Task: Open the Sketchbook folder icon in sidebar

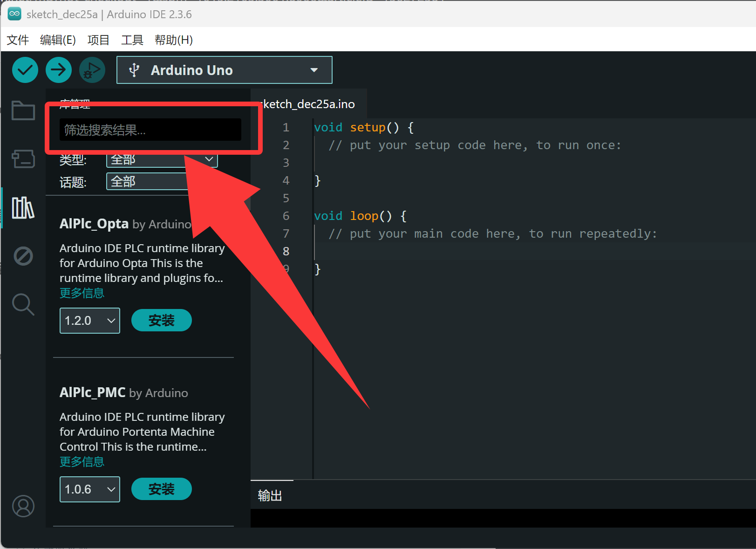Action: click(23, 110)
